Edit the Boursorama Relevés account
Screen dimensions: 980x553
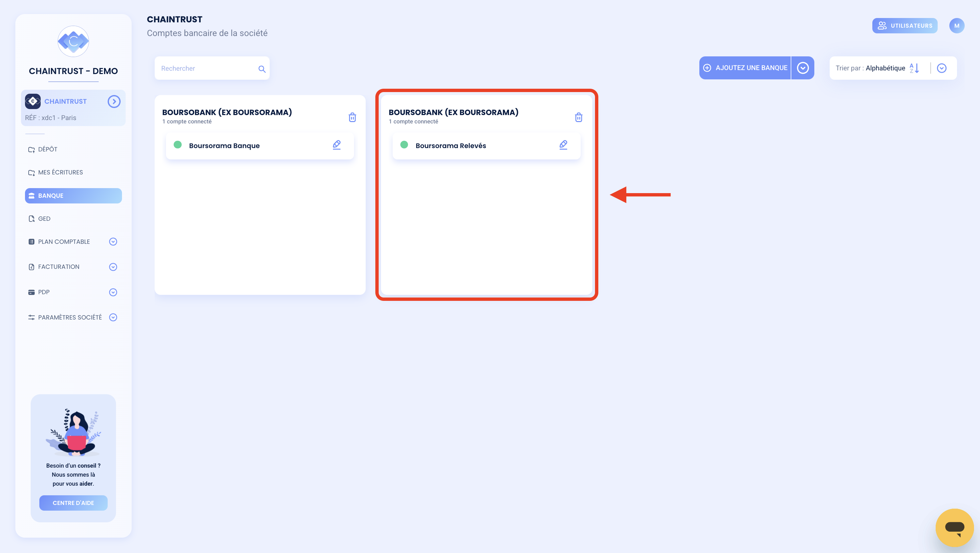point(563,145)
